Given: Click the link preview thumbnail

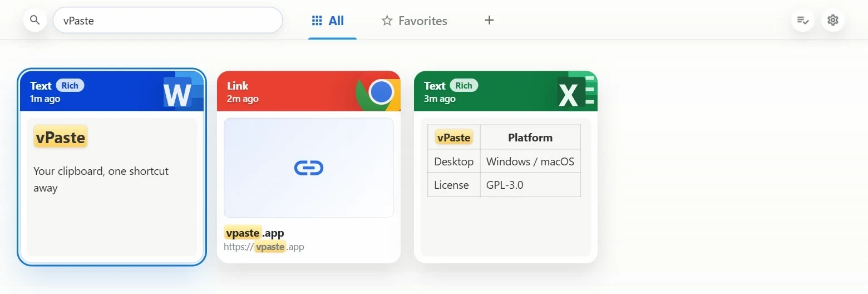Looking at the screenshot, I should (x=309, y=168).
